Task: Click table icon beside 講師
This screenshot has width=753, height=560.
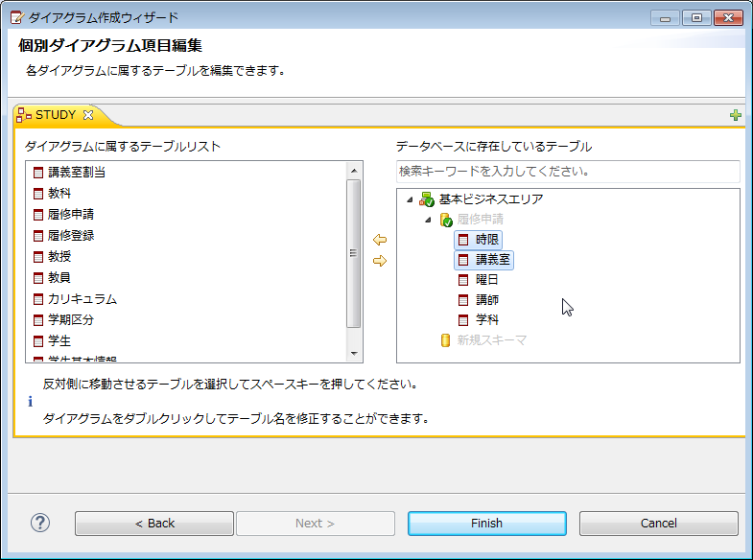Action: click(x=463, y=300)
